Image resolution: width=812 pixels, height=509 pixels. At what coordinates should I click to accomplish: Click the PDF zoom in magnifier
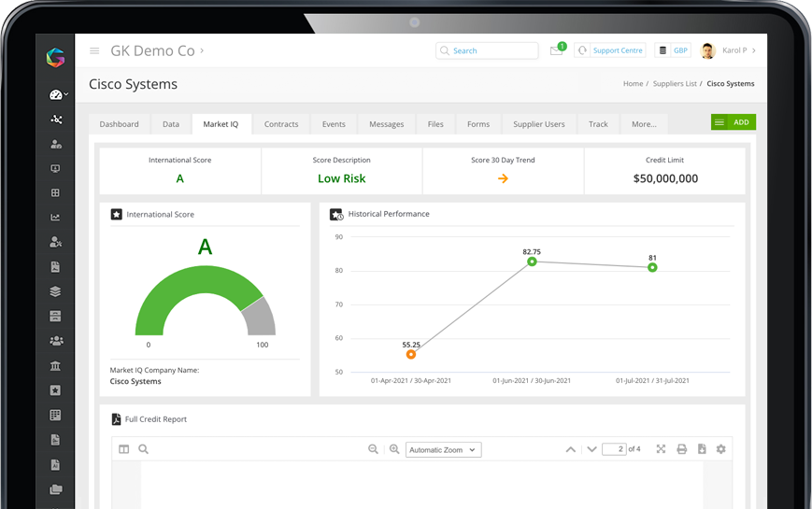point(394,449)
